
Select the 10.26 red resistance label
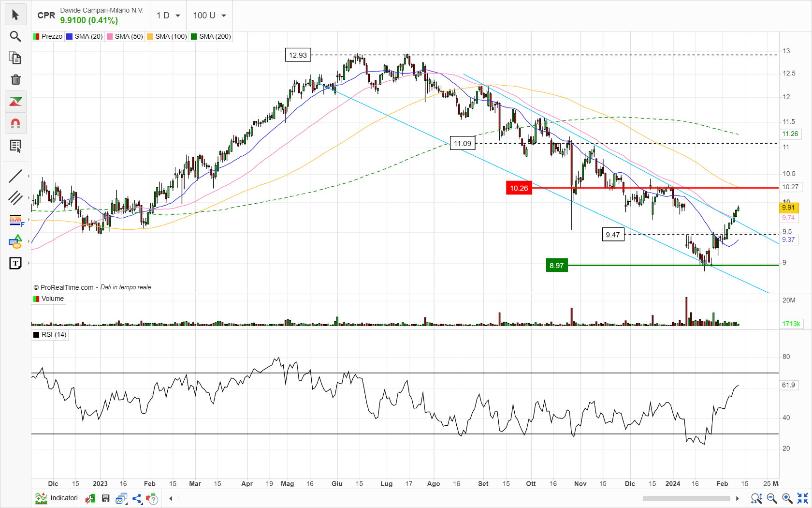519,188
